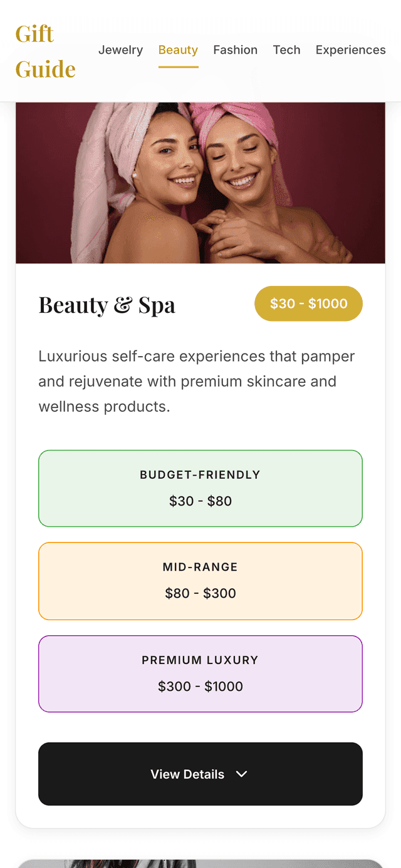Click the Gift Guide logo

click(45, 51)
